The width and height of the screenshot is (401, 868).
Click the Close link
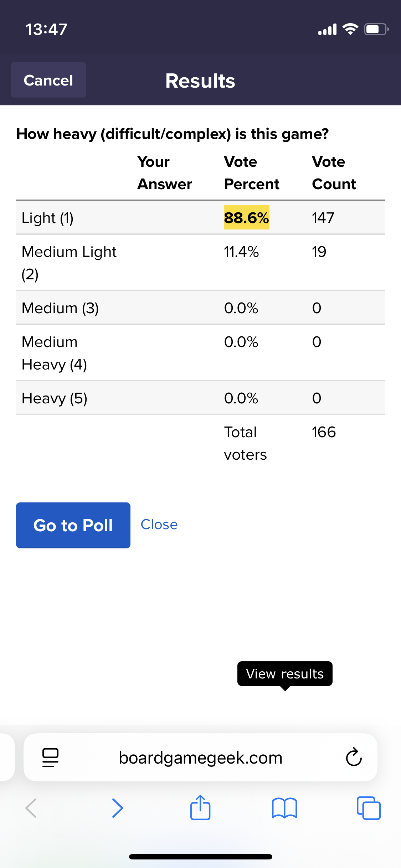click(159, 525)
